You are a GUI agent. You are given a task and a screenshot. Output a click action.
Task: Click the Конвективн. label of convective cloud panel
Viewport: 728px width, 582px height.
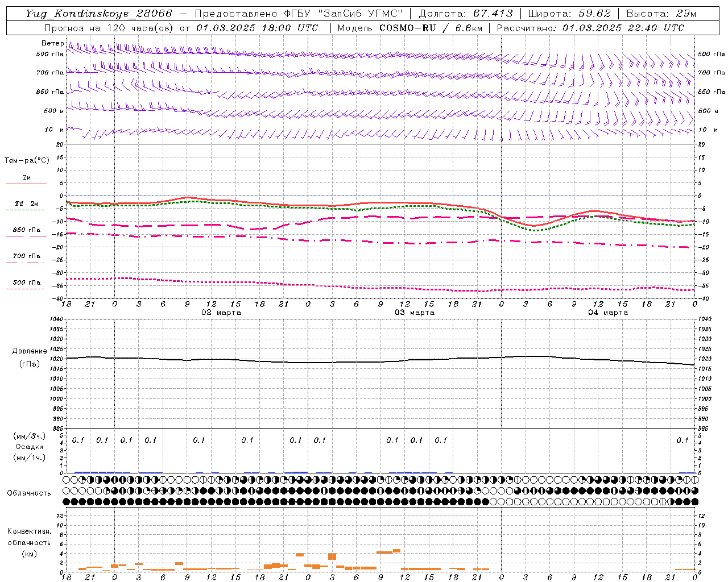[x=29, y=531]
